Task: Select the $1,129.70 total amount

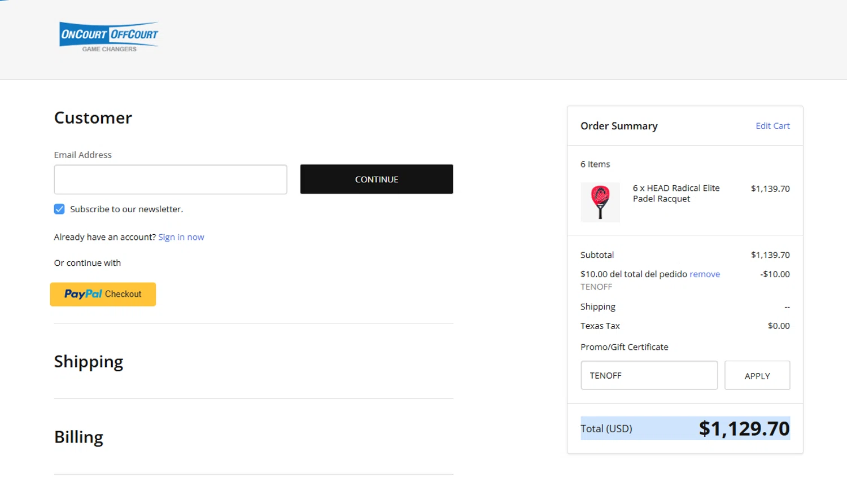Action: click(744, 429)
